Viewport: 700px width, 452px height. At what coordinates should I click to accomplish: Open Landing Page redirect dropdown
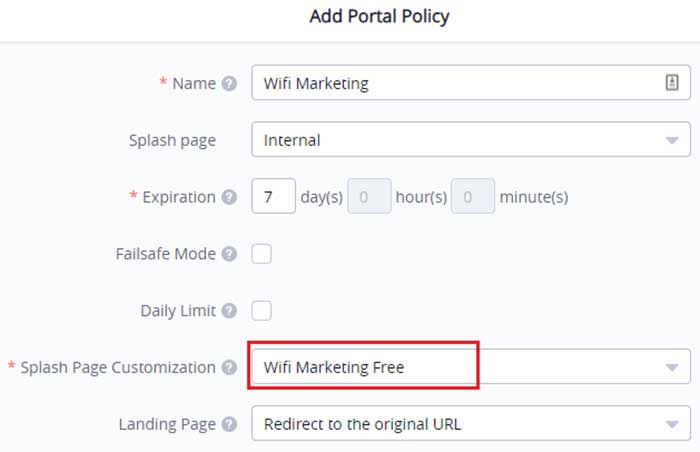(471, 423)
